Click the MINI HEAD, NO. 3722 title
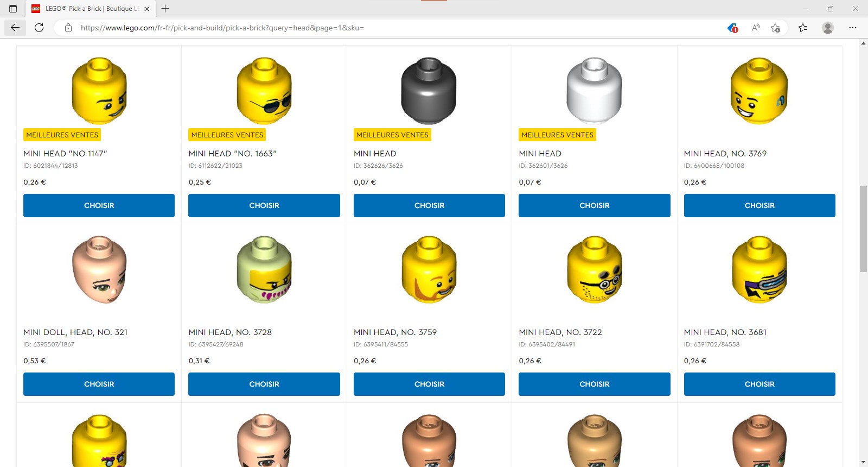This screenshot has height=467, width=868. (560, 332)
